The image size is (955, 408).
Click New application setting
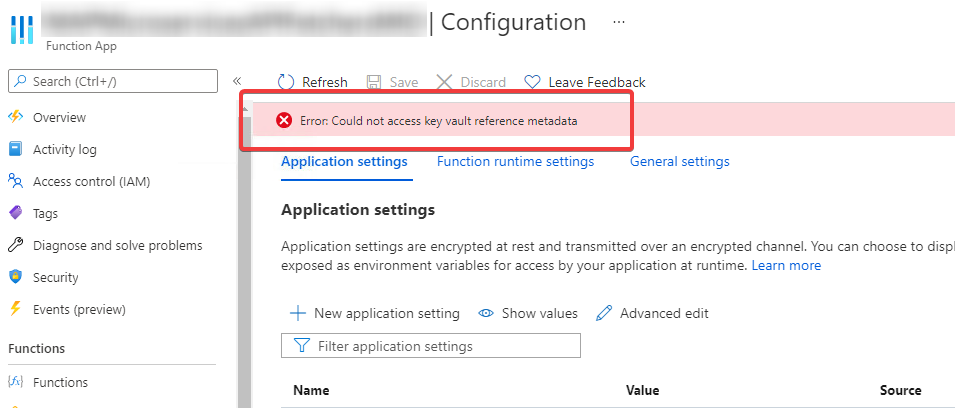pyautogui.click(x=375, y=314)
